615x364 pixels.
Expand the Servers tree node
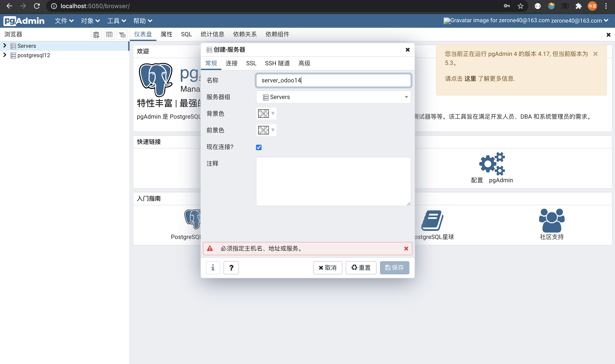(5, 46)
